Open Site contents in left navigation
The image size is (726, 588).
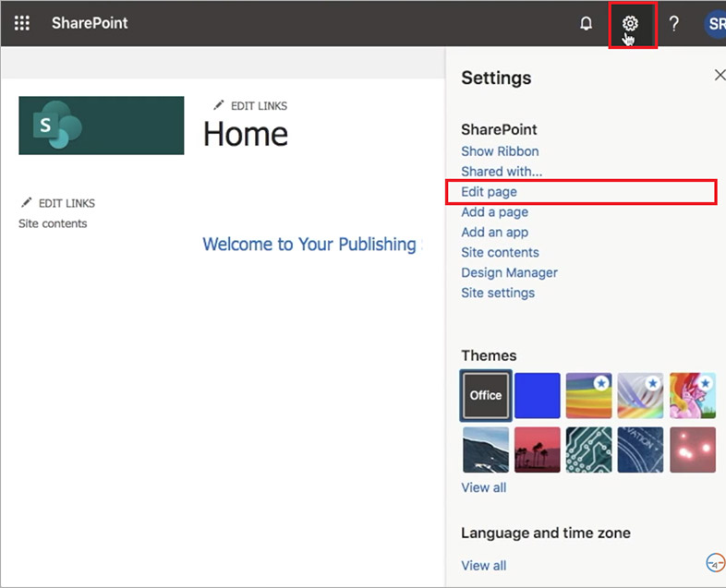click(x=53, y=223)
